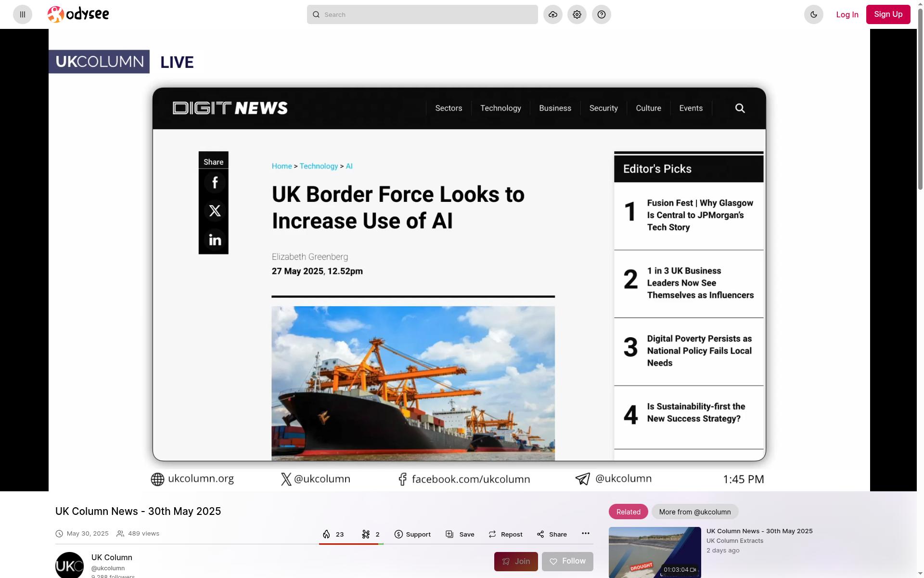The image size is (924, 578).
Task: Click Business in Digit News nav
Action: click(555, 108)
